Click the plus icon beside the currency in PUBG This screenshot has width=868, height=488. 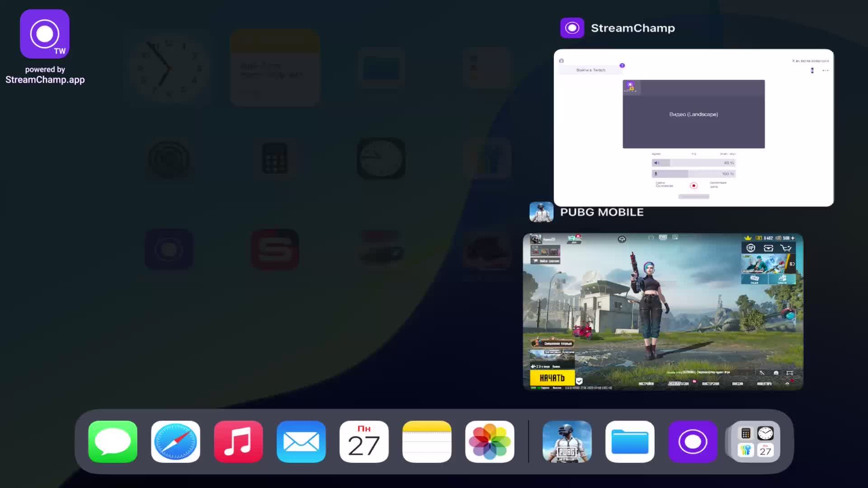point(793,238)
